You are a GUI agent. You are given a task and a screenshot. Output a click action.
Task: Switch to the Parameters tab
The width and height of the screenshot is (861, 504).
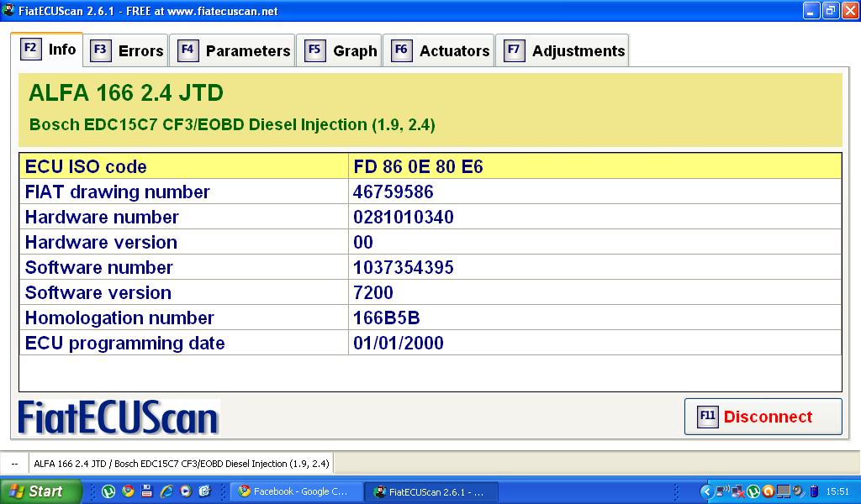pyautogui.click(x=235, y=51)
